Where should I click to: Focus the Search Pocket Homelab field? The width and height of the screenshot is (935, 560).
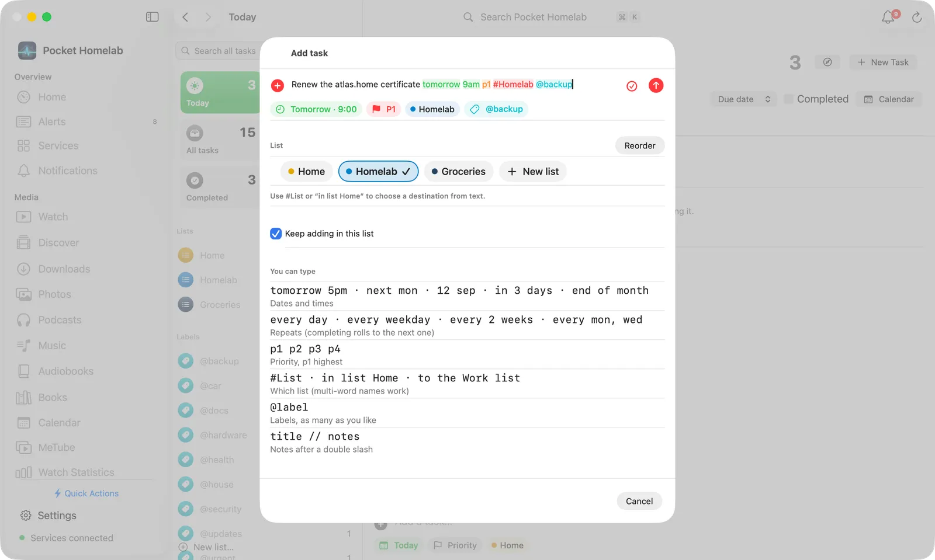533,17
